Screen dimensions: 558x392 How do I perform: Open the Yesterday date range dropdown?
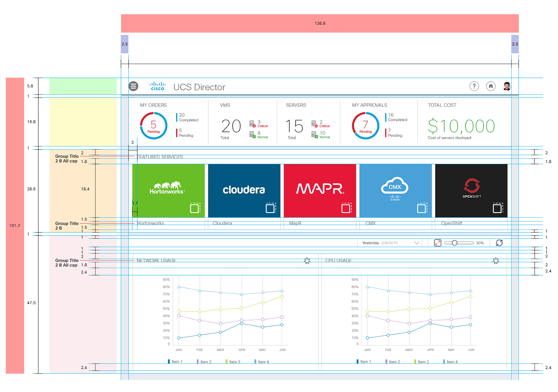390,243
